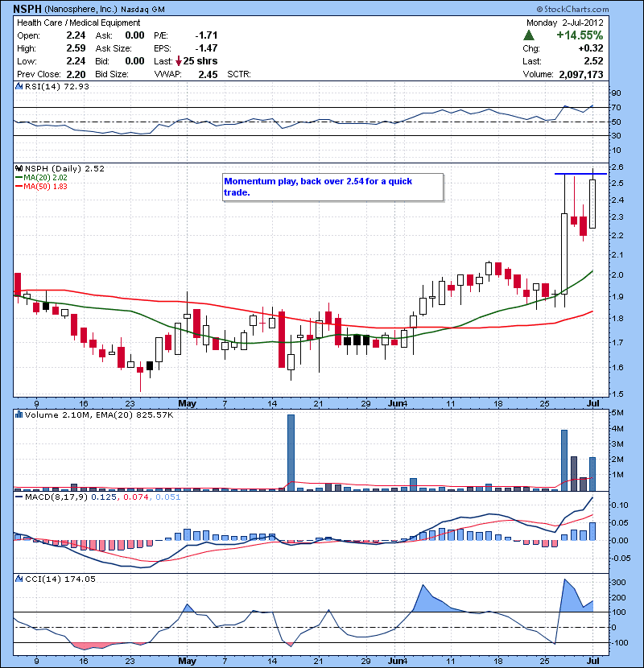The image size is (644, 668).
Task: Click the Health Care / Medical Equipment sector text
Action: [x=78, y=23]
